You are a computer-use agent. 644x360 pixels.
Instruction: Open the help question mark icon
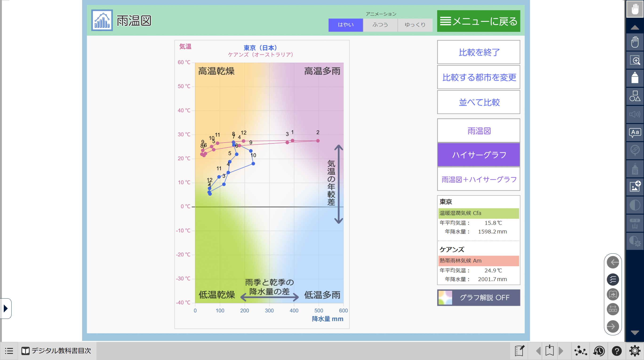click(616, 351)
